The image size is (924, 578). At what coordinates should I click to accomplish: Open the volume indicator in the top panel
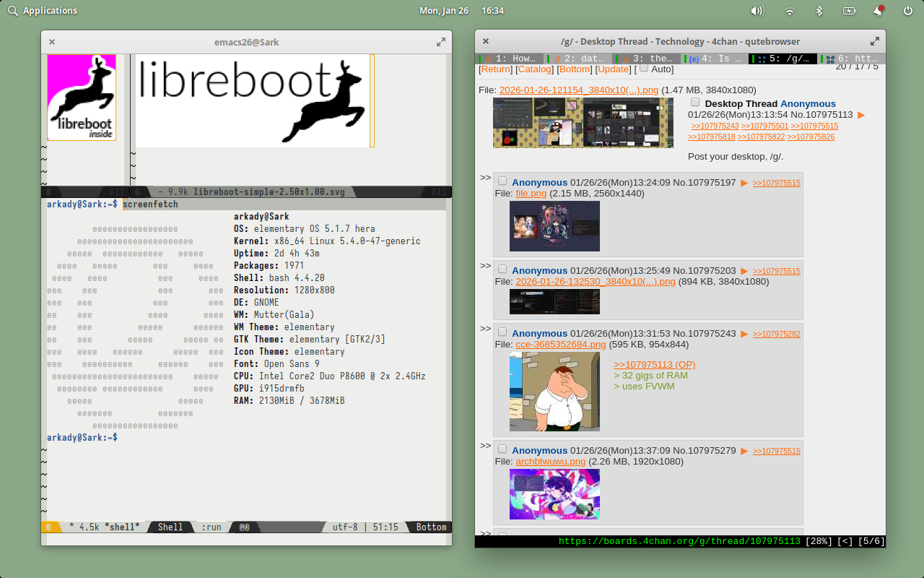(757, 11)
